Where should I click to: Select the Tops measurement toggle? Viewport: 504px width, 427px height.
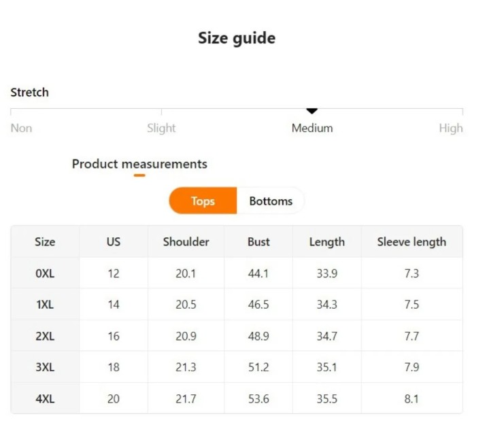(x=203, y=201)
